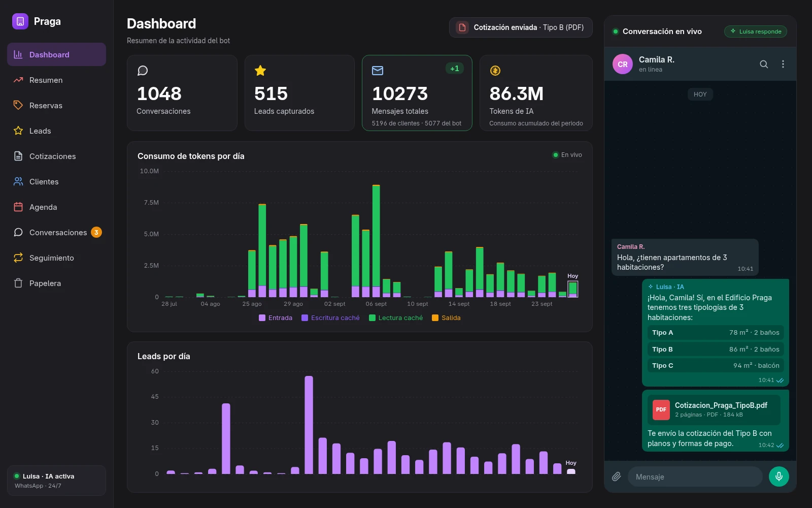This screenshot has height=508, width=812.
Task: Click the Cotizaciones document icon
Action: [18, 156]
